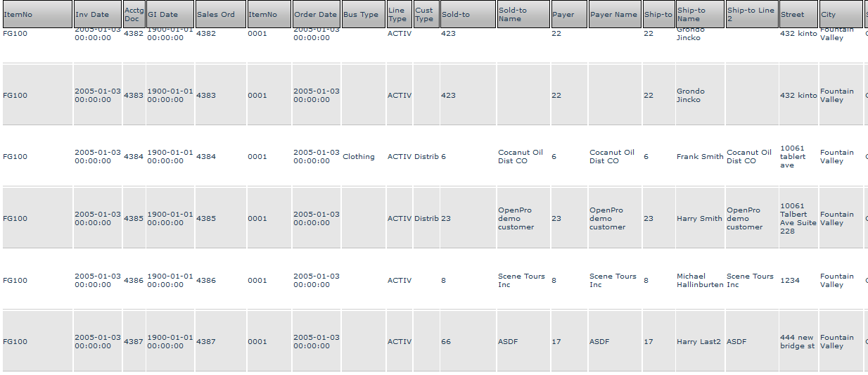Sort by the Inv Date column header
Screen dimensions: 868x375
tap(98, 15)
